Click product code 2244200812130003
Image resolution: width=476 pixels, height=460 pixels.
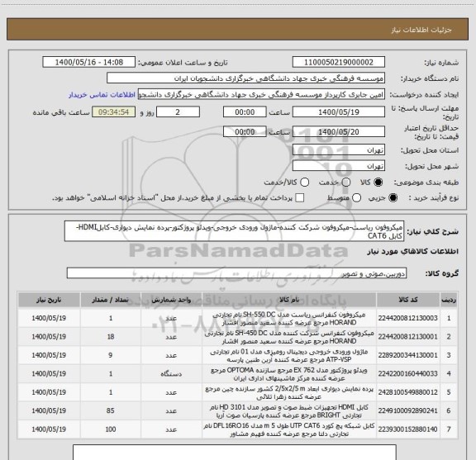[407, 318]
